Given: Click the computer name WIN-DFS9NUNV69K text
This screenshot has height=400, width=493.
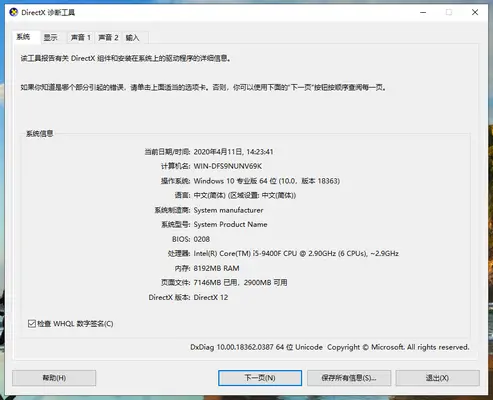Looking at the screenshot, I should pos(228,166).
